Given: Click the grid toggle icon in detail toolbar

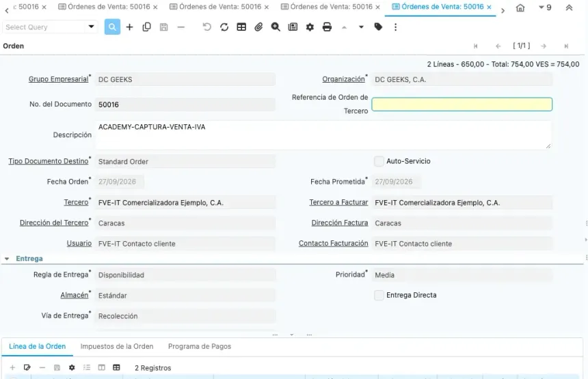Looking at the screenshot, I should [x=116, y=368].
